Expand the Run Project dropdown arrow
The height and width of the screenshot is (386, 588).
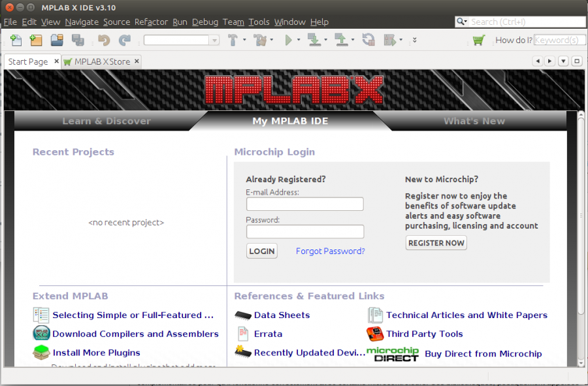point(299,40)
